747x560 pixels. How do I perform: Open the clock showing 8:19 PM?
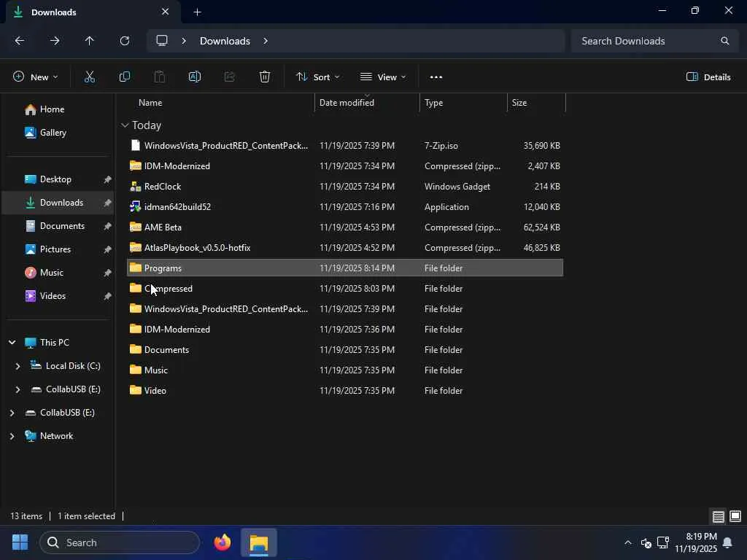point(696,542)
